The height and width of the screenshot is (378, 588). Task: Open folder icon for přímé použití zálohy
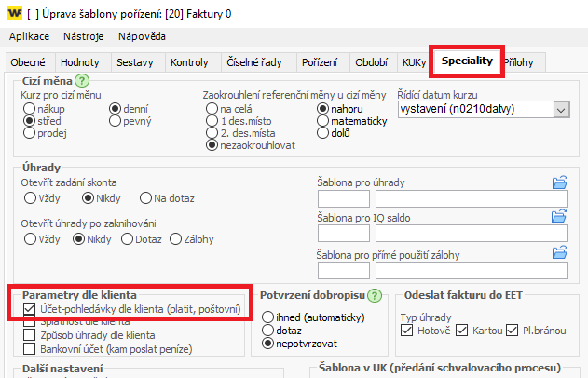coord(559,253)
